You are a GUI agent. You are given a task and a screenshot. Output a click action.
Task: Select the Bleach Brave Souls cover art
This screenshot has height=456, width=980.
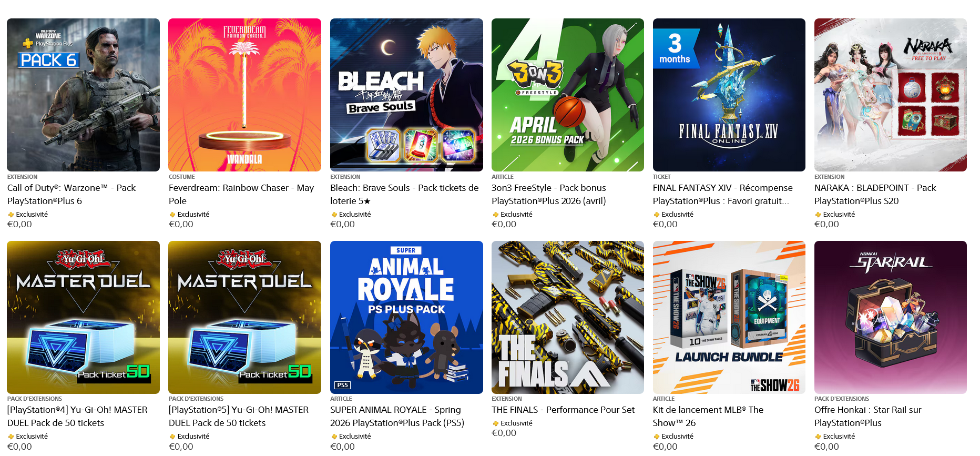[406, 95]
